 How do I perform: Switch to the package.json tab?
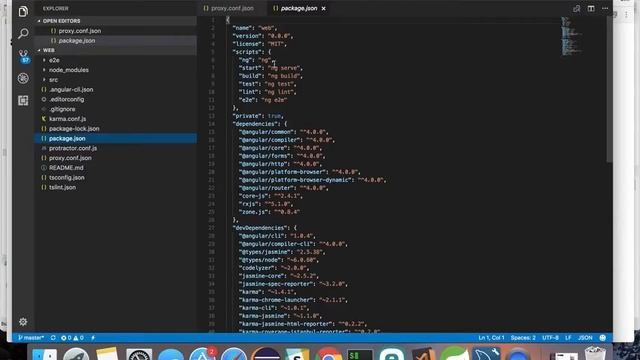point(299,8)
